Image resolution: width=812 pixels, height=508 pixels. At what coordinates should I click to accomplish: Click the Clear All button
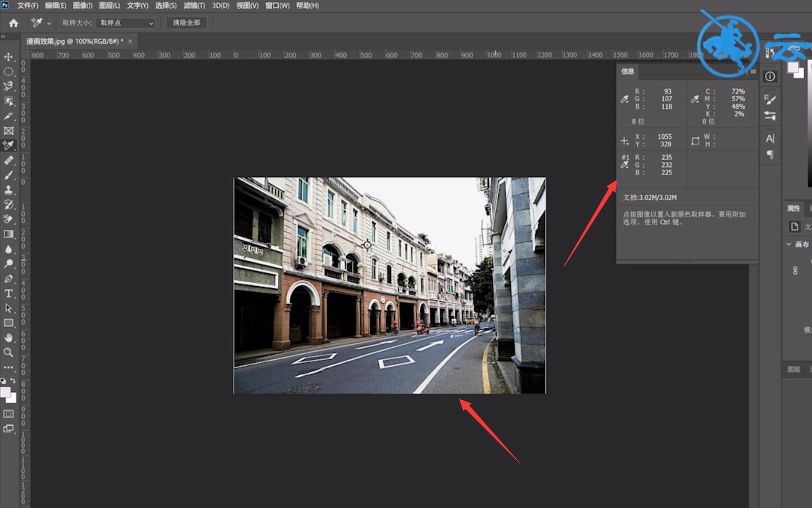[x=186, y=23]
